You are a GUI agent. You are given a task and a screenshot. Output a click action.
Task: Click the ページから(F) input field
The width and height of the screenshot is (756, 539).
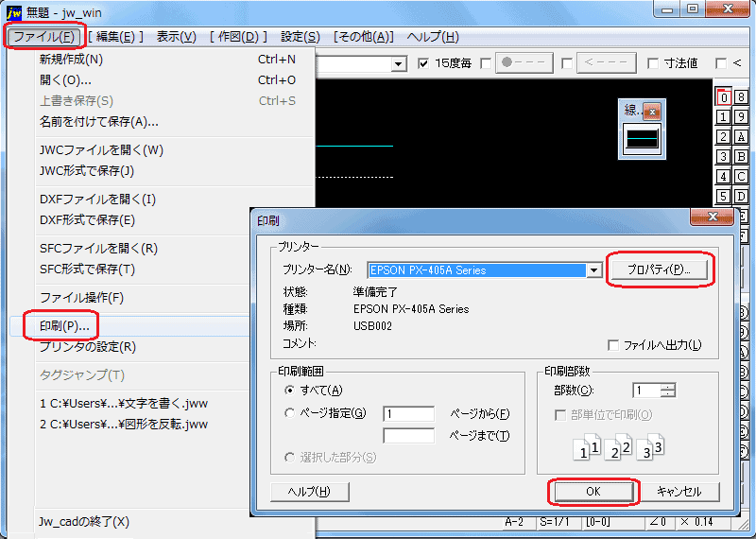click(x=409, y=413)
